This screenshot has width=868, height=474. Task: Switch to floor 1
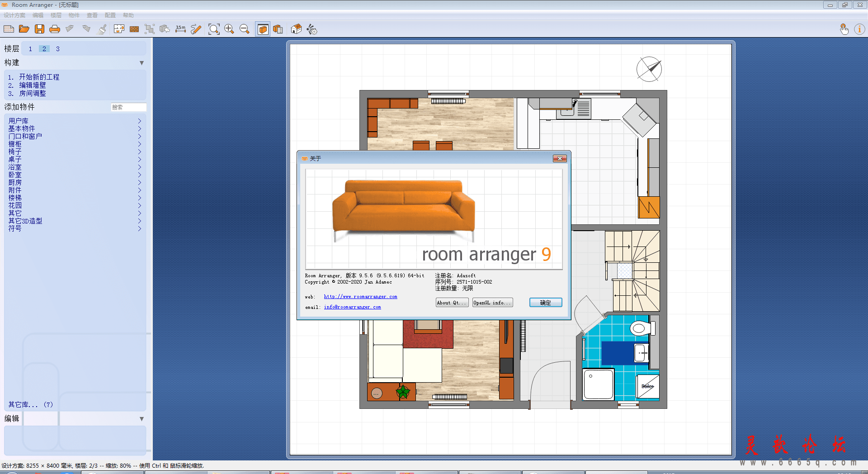coord(30,49)
